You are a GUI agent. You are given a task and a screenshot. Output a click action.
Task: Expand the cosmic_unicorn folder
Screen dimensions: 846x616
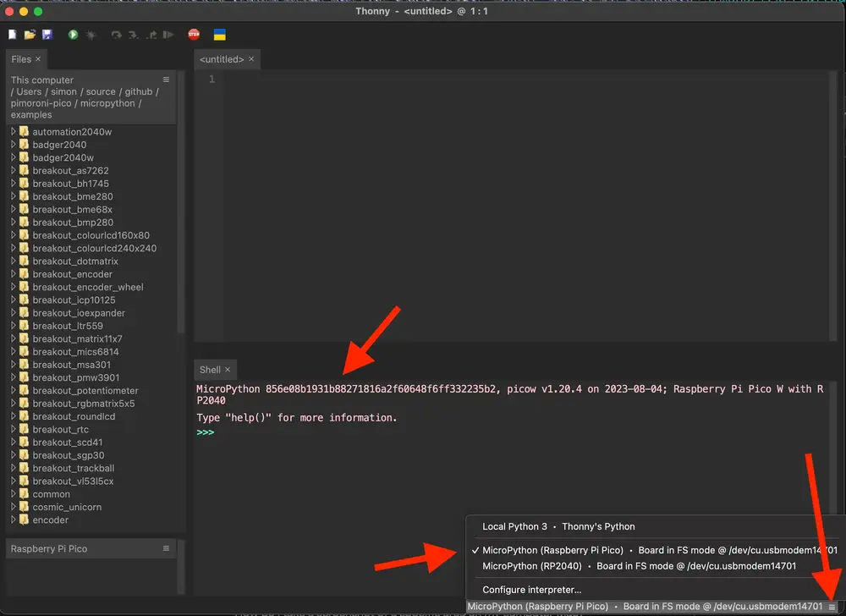pyautogui.click(x=14, y=507)
